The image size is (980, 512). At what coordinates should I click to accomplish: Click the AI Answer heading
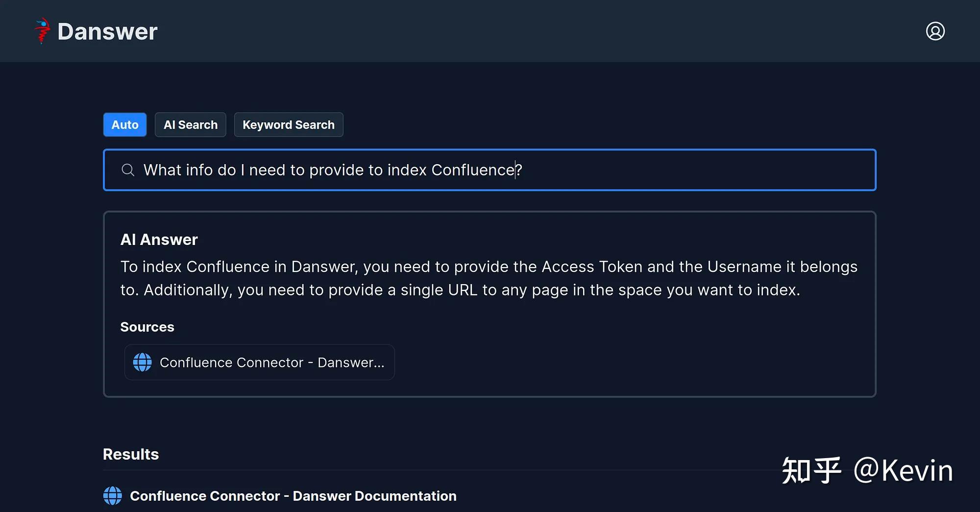[159, 240]
